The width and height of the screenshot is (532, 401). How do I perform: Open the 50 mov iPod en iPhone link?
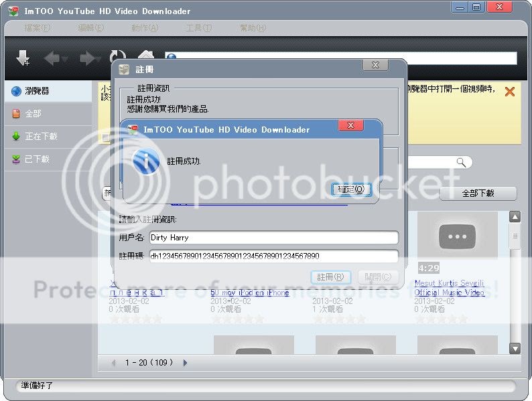pos(250,293)
